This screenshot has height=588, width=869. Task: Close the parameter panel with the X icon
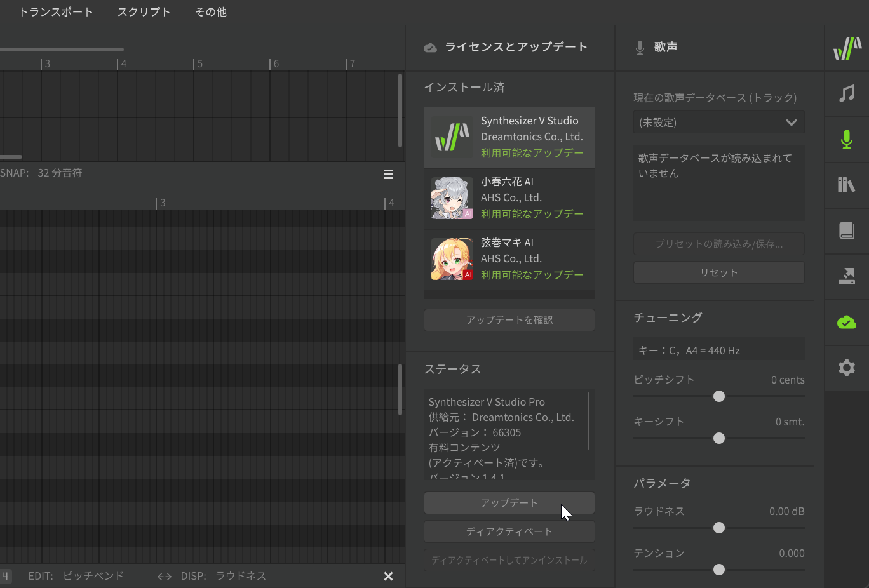(x=389, y=576)
